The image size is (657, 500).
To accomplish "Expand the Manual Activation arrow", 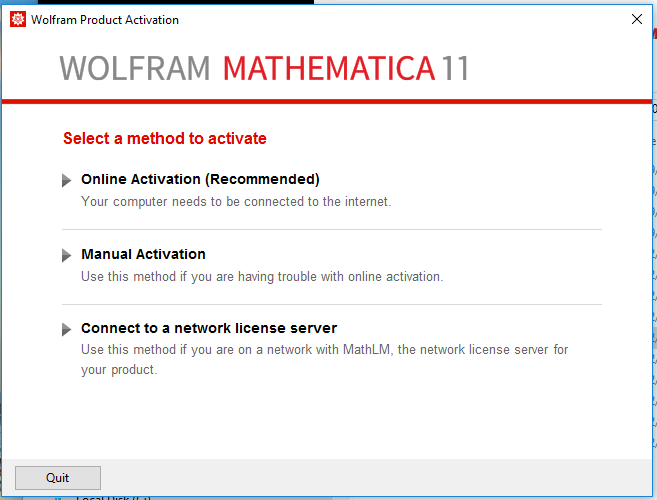I will pos(66,255).
